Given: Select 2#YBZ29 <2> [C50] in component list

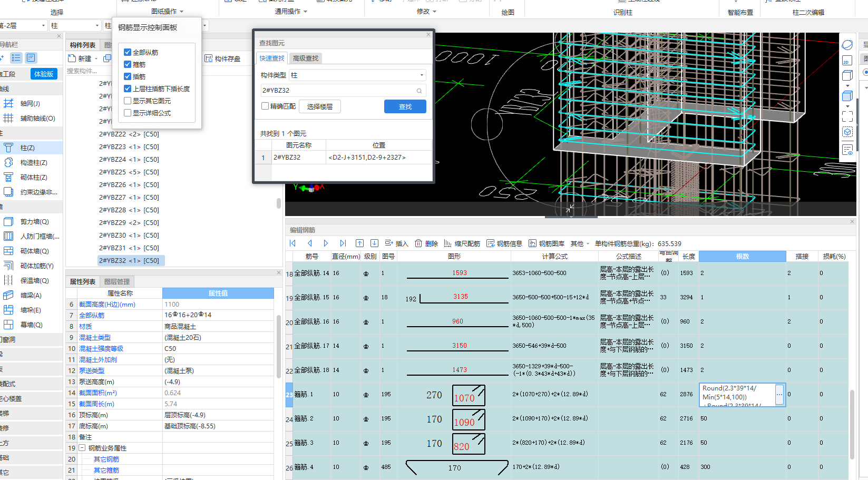Looking at the screenshot, I should point(129,222).
